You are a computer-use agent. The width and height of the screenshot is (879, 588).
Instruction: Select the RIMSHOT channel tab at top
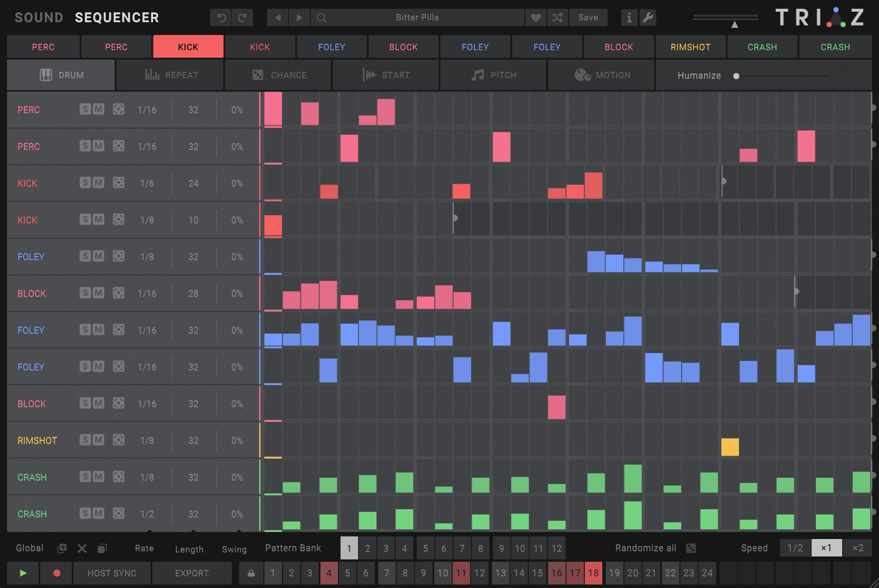(690, 47)
